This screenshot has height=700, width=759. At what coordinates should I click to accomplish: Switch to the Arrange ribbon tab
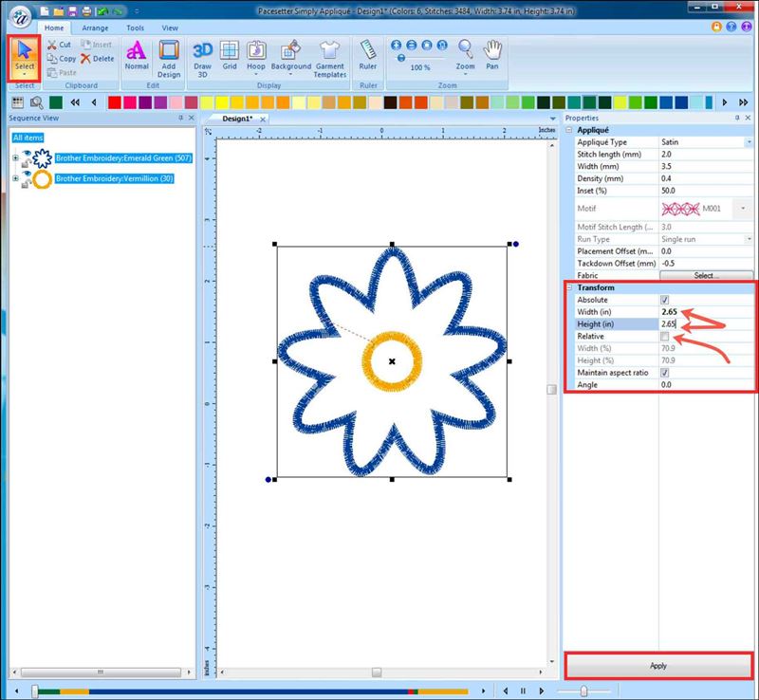[x=95, y=28]
